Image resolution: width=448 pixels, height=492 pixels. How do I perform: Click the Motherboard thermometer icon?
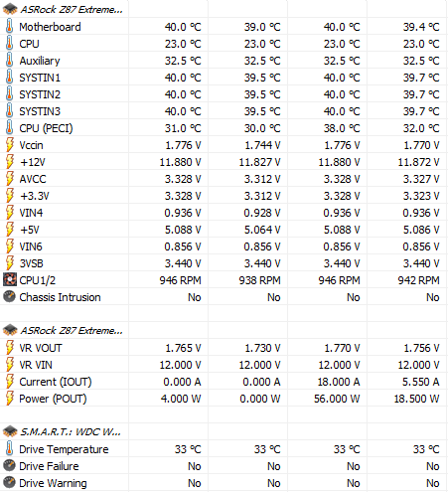[x=9, y=27]
